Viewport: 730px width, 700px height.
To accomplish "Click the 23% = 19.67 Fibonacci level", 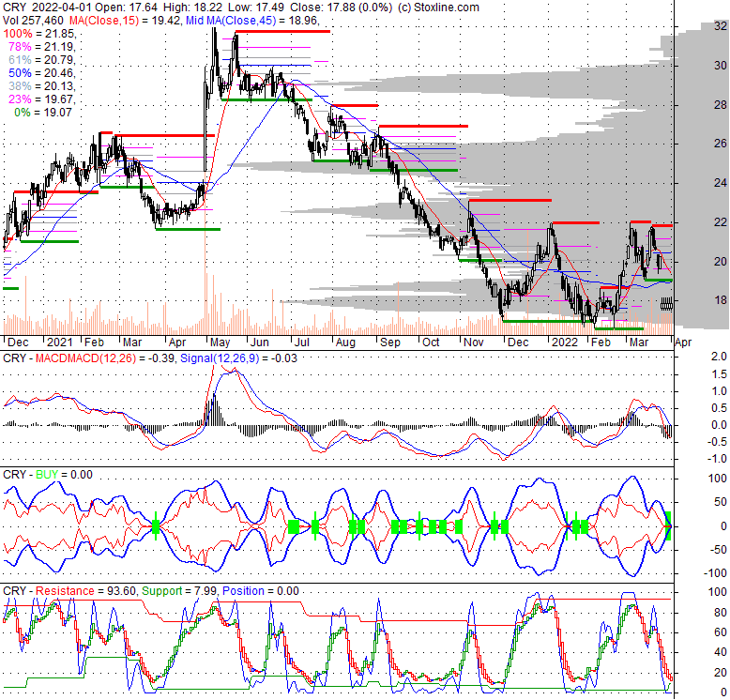I will tap(42, 99).
